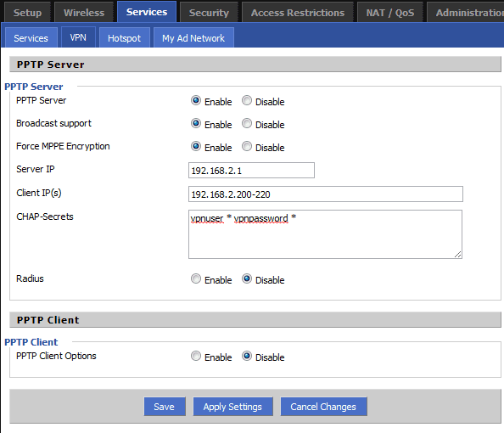Open My Ad Network sub-tab

[193, 38]
